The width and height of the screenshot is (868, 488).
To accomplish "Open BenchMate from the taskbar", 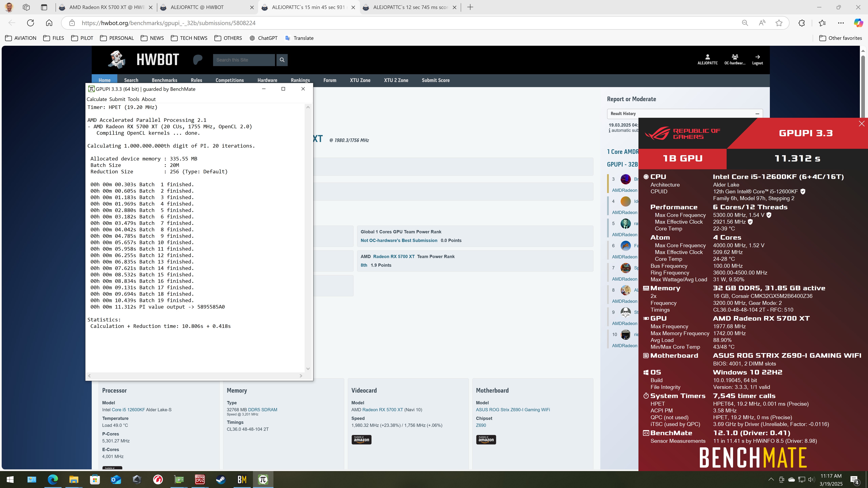I will point(242,479).
